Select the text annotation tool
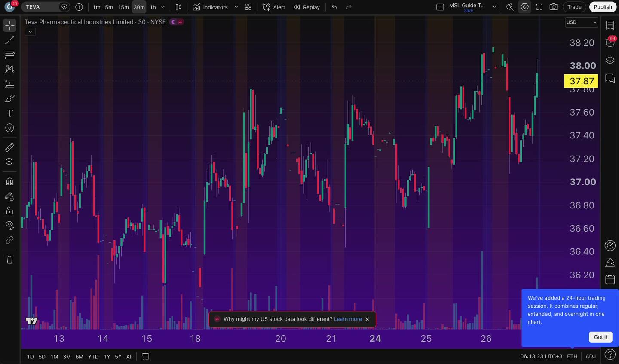 pyautogui.click(x=9, y=113)
